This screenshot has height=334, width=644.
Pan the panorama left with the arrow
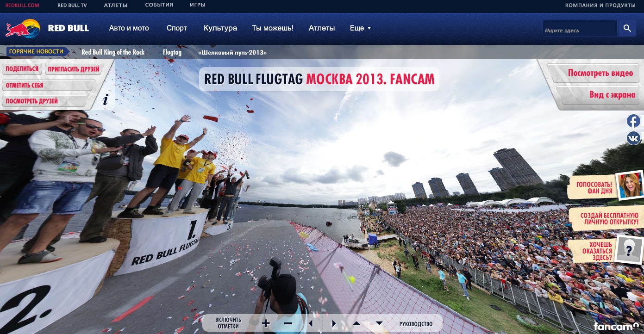point(311,323)
